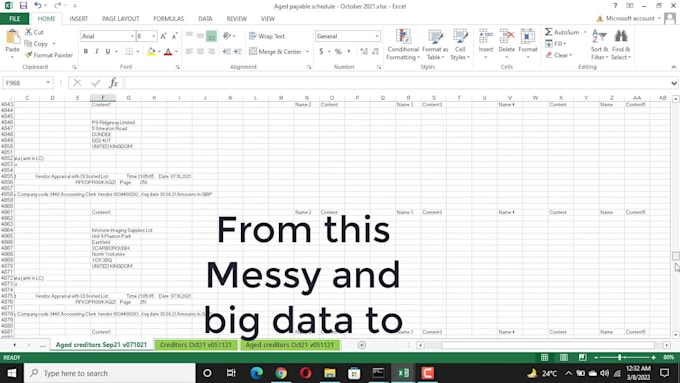Add a new sheet with the plus button
The image size is (680, 383).
point(362,345)
